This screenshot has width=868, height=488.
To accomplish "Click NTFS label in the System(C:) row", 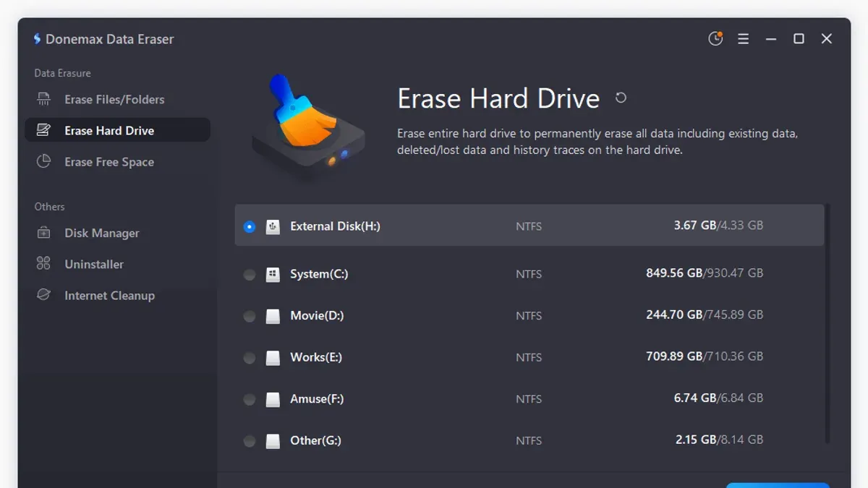I will point(529,275).
